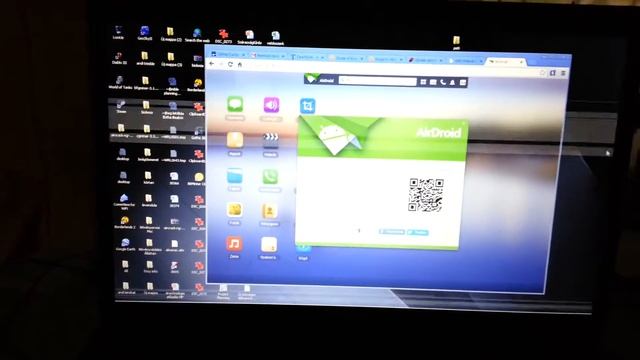Click the bell notification icon in the AirDroid toolbar
The width and height of the screenshot is (640, 360).
click(x=453, y=82)
